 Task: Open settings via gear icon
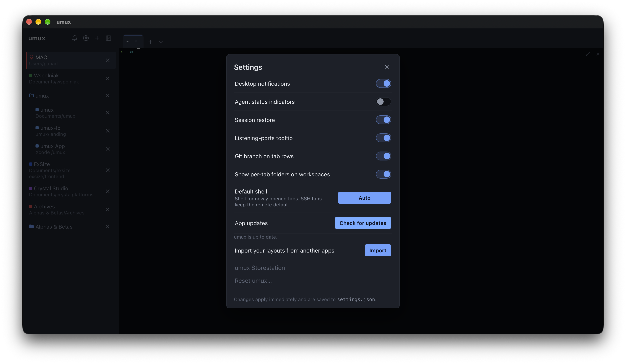tap(86, 38)
